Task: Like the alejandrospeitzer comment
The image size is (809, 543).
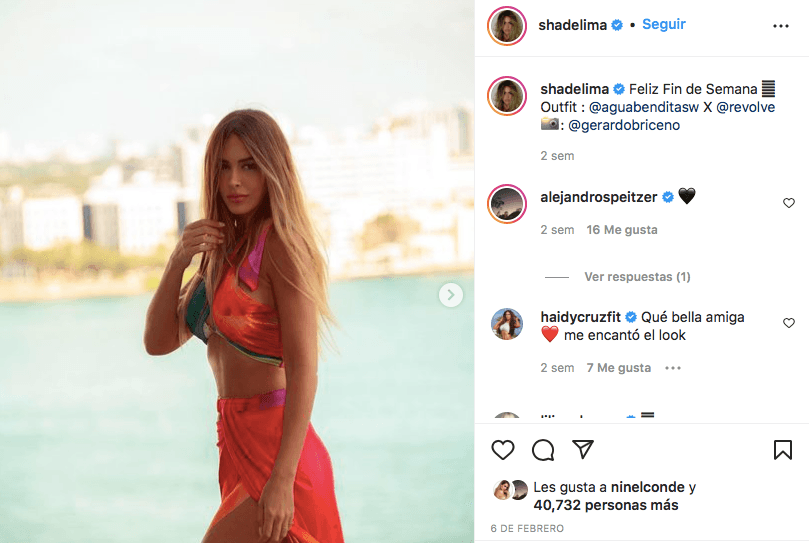Action: pyautogui.click(x=788, y=203)
